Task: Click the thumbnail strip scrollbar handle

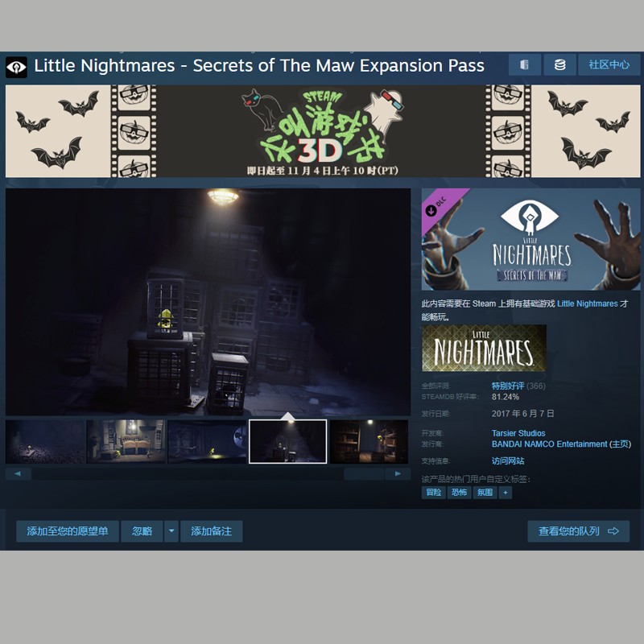Action: pyautogui.click(x=364, y=473)
